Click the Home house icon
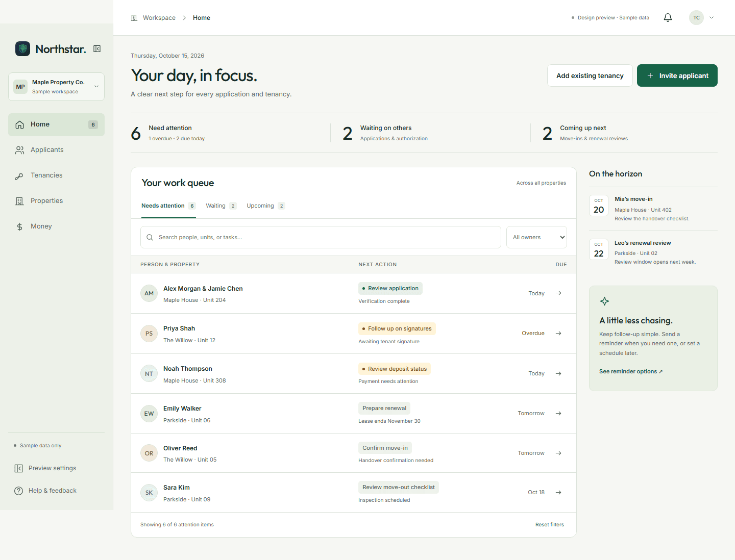735x560 pixels. (19, 124)
